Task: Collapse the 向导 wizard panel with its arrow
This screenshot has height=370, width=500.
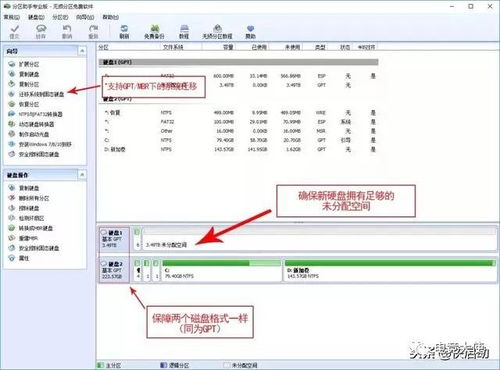Action: (x=82, y=51)
